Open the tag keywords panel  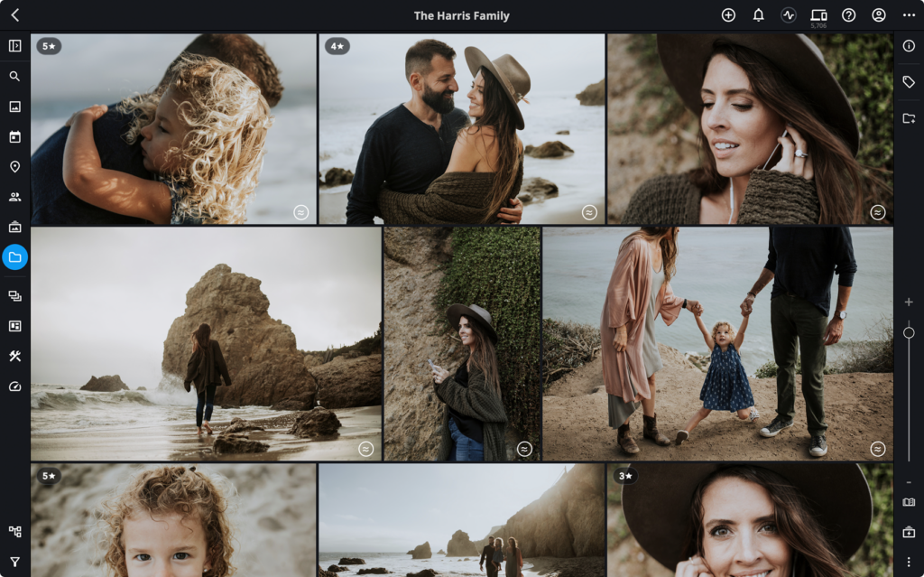(x=909, y=82)
